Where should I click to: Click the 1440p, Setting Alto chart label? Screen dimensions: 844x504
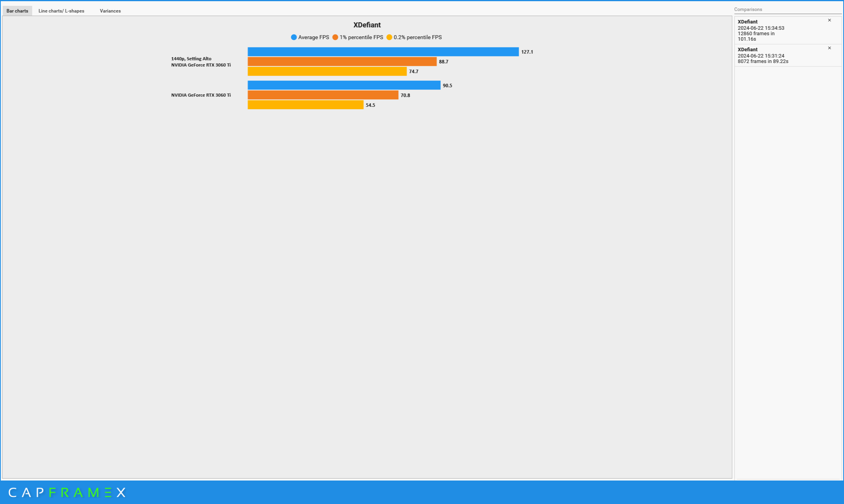point(191,59)
